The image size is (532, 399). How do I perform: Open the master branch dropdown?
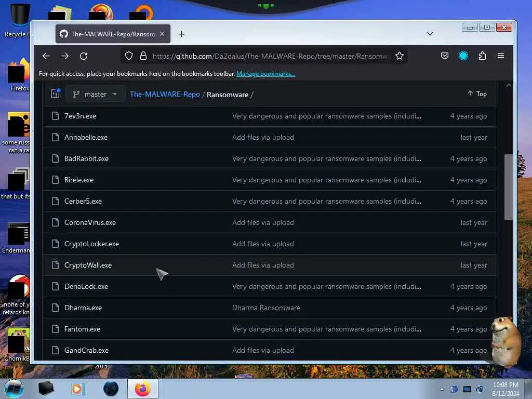tap(95, 95)
